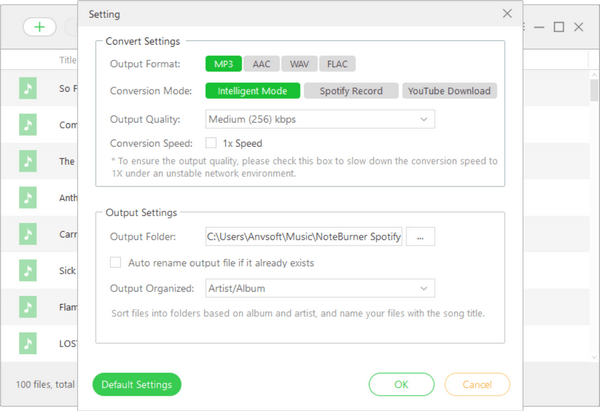Click music note icon beside 'Anth' row

28,197
